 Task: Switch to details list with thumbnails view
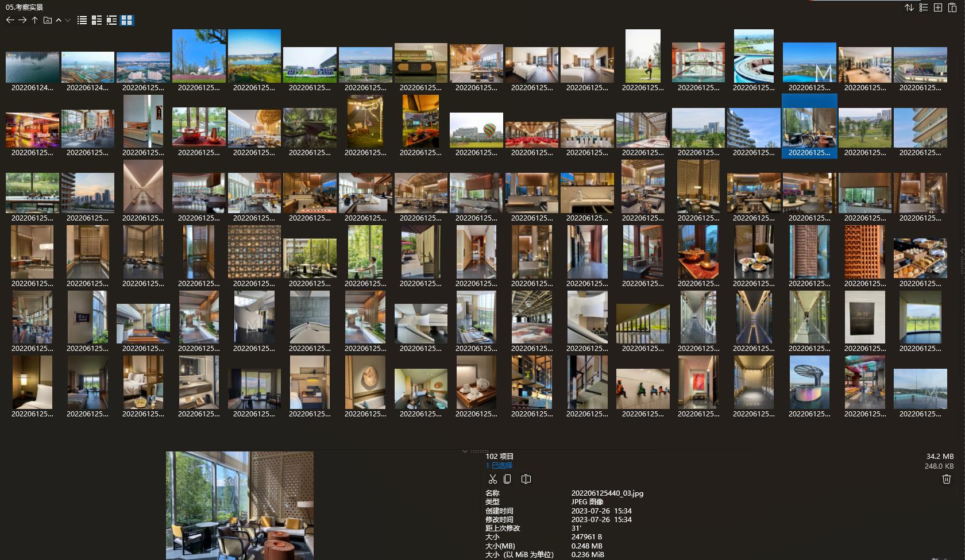click(96, 20)
